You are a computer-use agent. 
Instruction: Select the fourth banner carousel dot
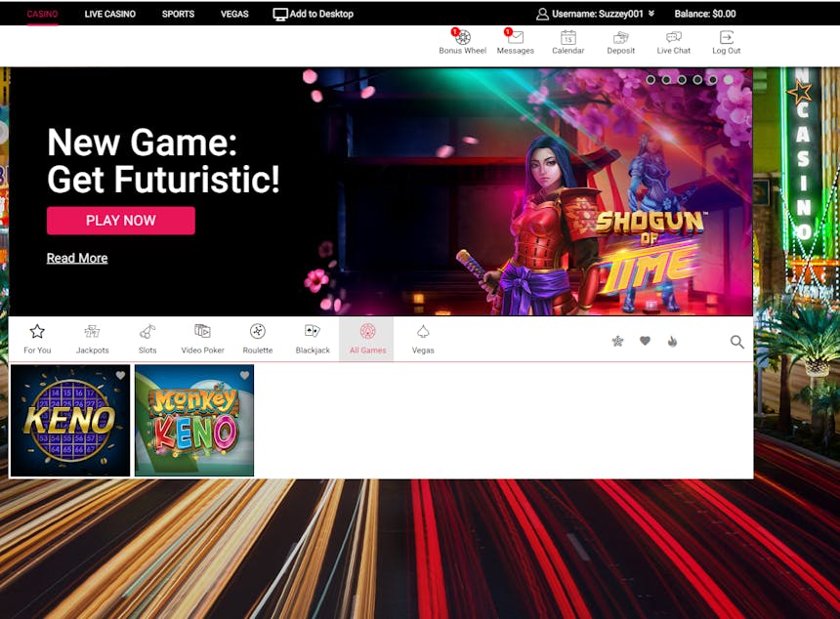tap(697, 80)
